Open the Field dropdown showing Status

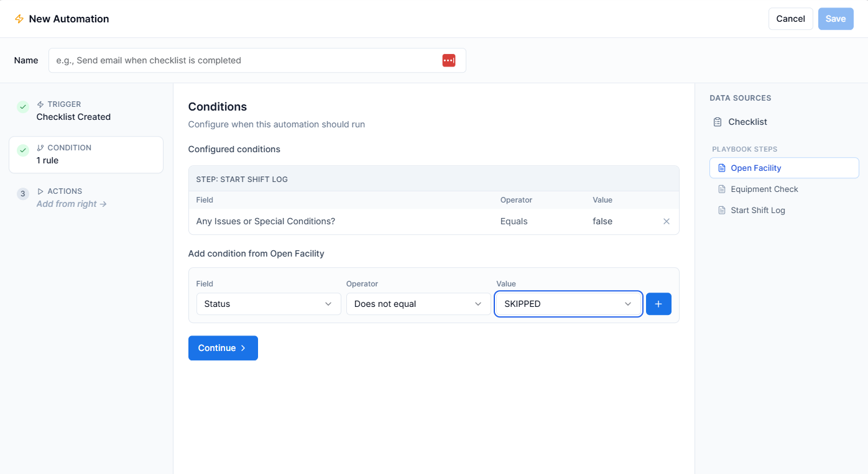point(268,304)
